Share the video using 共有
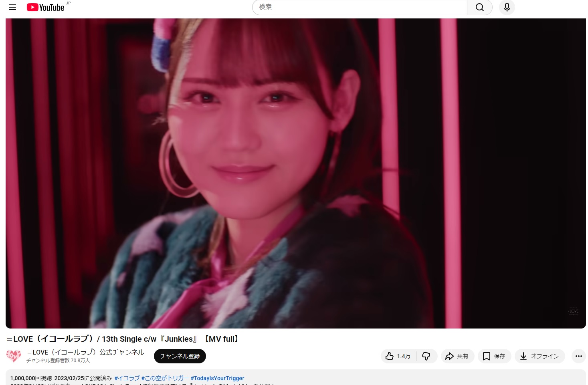Viewport: 588px width, 385px height. 457,356
